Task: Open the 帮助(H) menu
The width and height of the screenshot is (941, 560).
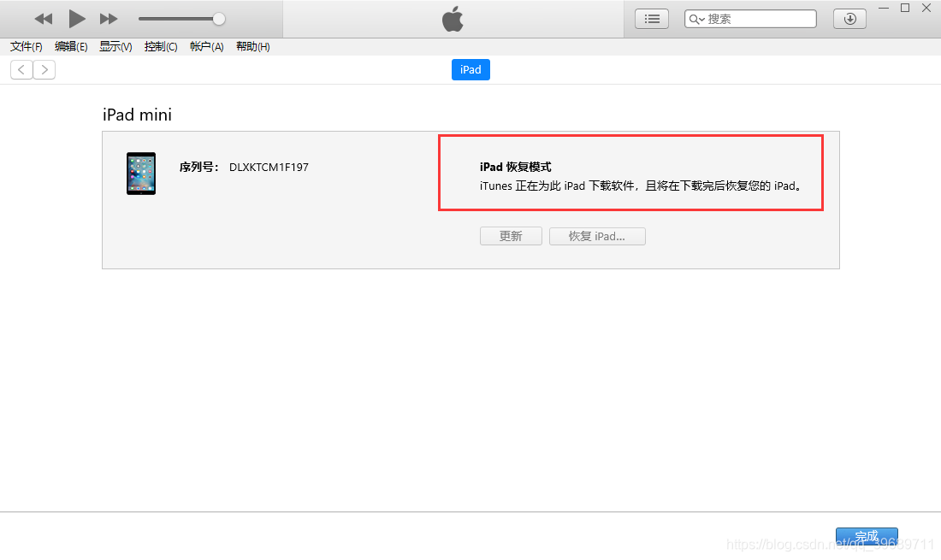Action: (x=252, y=47)
